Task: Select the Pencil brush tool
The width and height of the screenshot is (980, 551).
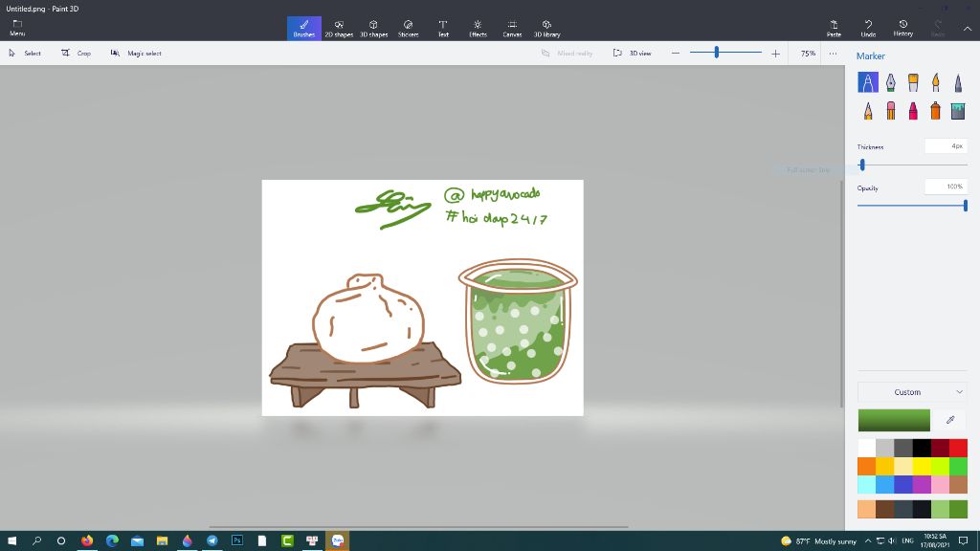Action: [x=867, y=111]
